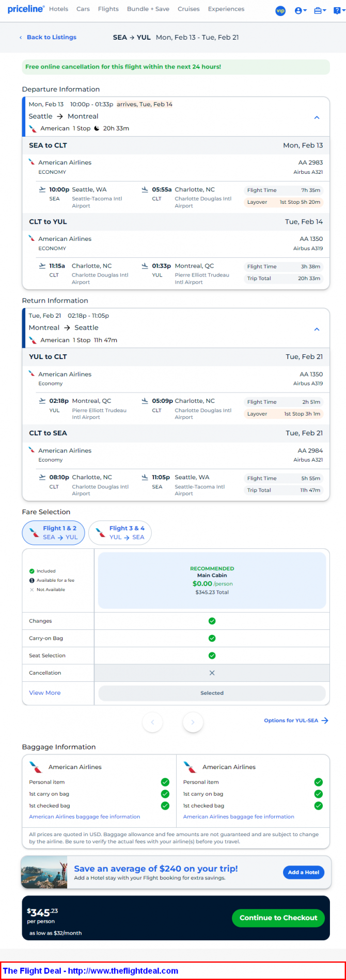Viewport: 346px width, 980px height.
Task: Go to Flights tab
Action: (108, 9)
